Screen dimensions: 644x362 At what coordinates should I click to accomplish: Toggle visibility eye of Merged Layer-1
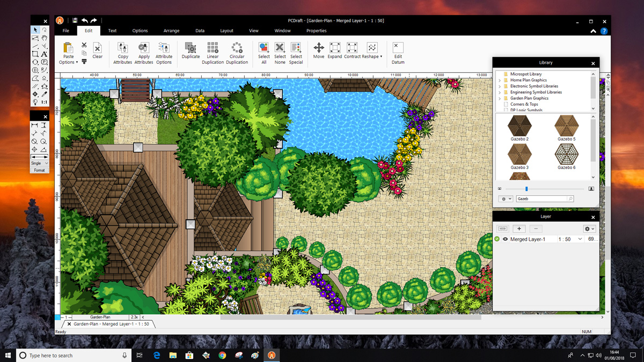click(x=505, y=239)
